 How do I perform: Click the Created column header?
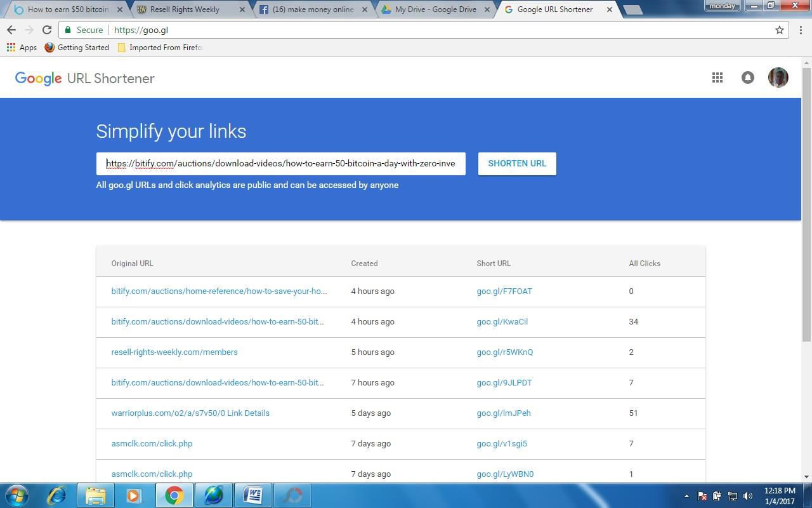click(x=364, y=263)
